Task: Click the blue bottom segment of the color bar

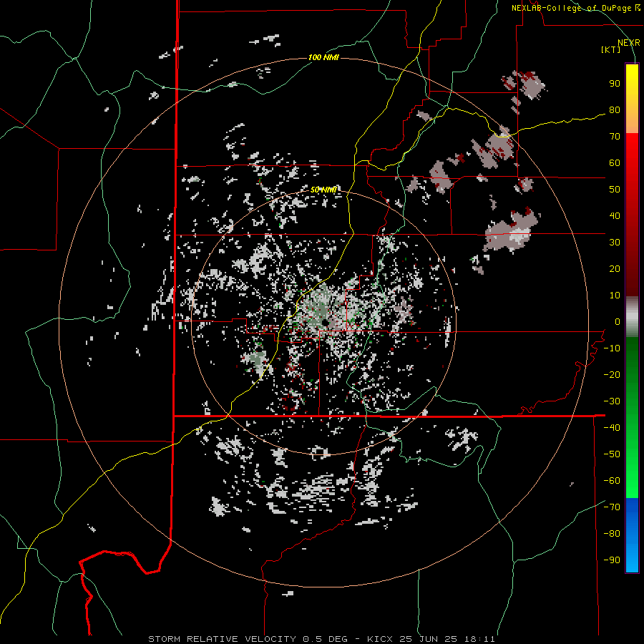Action: tap(632, 535)
